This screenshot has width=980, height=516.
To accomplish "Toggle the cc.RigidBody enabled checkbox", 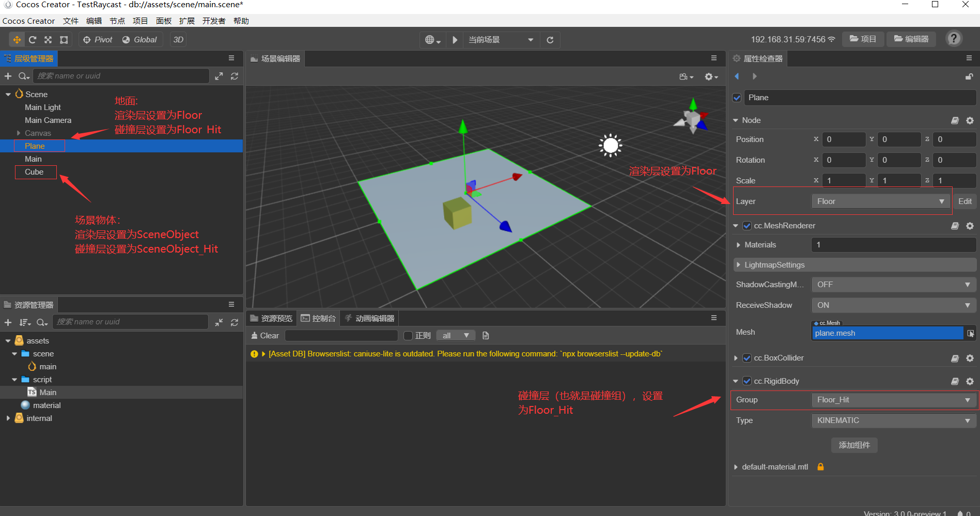I will [x=747, y=381].
